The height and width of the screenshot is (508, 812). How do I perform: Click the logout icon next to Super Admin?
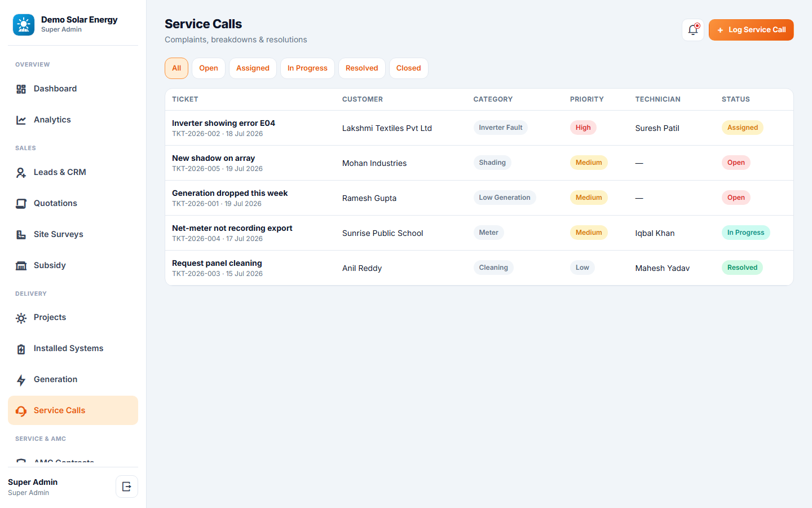tap(127, 487)
